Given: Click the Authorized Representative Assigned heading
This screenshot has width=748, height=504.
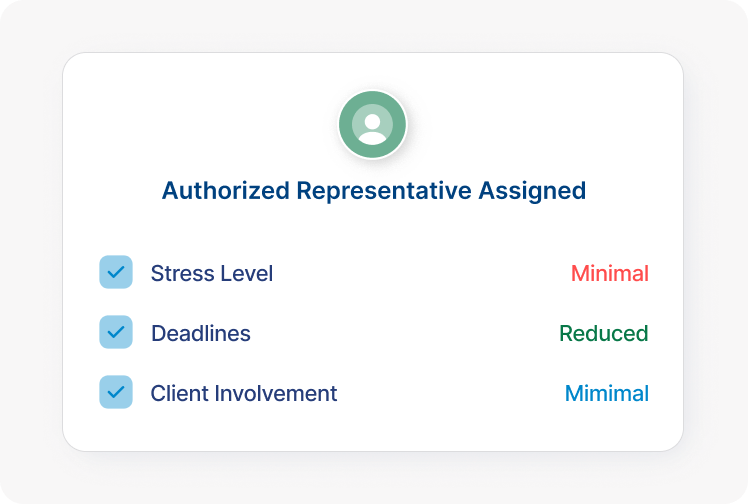Looking at the screenshot, I should 373,190.
